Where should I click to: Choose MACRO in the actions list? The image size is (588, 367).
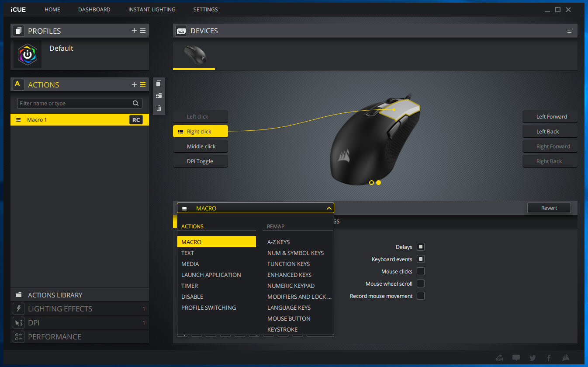click(x=217, y=242)
